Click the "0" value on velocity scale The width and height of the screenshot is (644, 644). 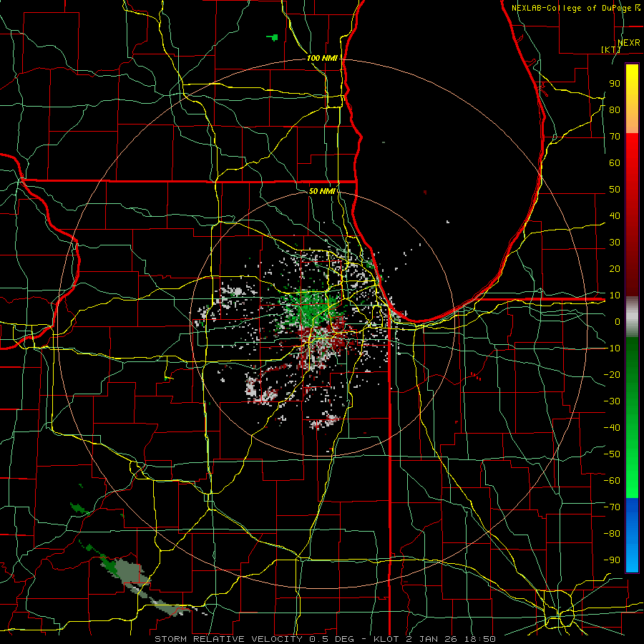(618, 321)
